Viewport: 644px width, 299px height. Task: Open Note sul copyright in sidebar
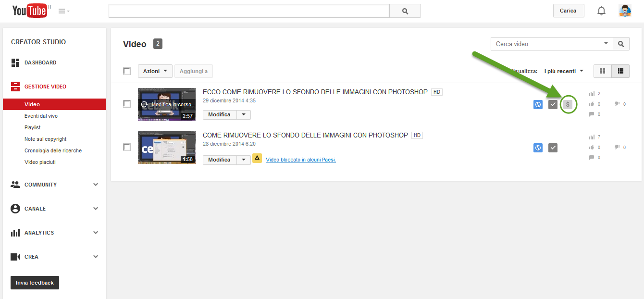coord(46,139)
